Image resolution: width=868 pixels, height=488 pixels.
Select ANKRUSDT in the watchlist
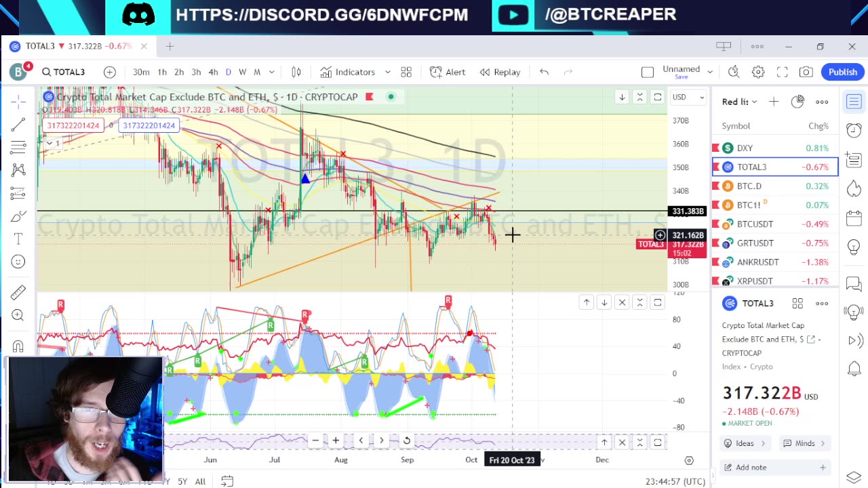click(775, 262)
